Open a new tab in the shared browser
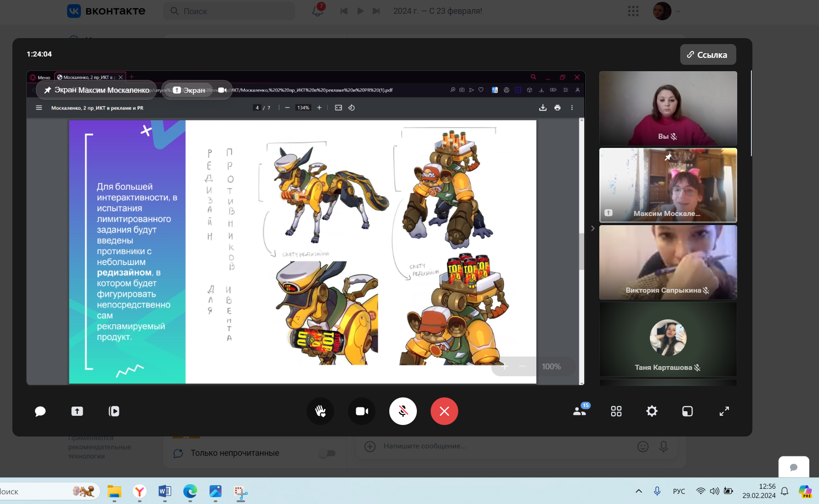The height and width of the screenshot is (504, 819). tap(131, 77)
